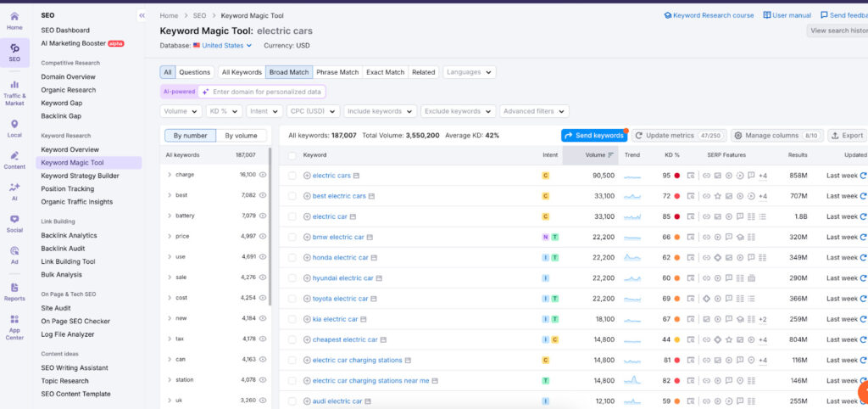This screenshot has width=868, height=409.
Task: Change the United States database selector
Action: pyautogui.click(x=223, y=46)
